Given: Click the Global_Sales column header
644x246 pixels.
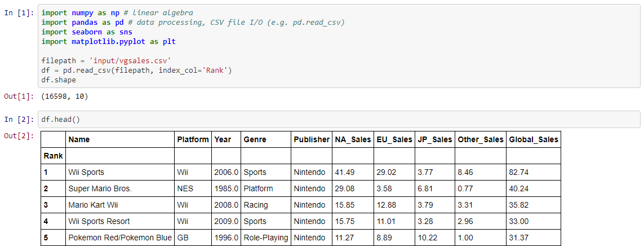Looking at the screenshot, I should [534, 139].
